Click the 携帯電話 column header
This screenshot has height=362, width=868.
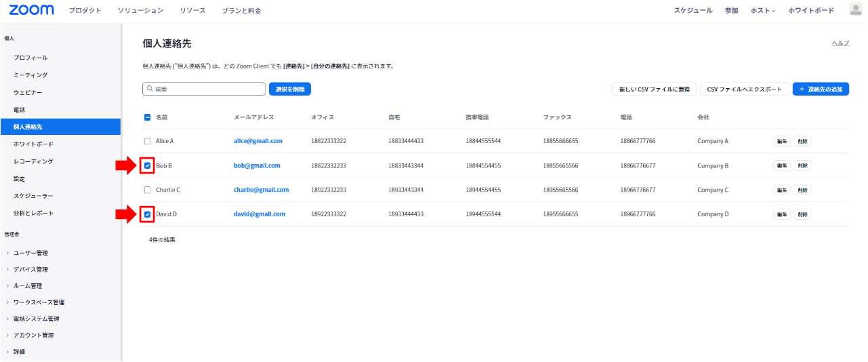[477, 117]
